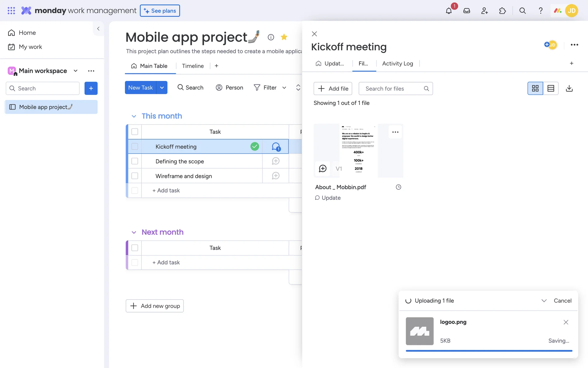The width and height of the screenshot is (588, 368).
Task: Open the inbox tray icon
Action: point(466,11)
